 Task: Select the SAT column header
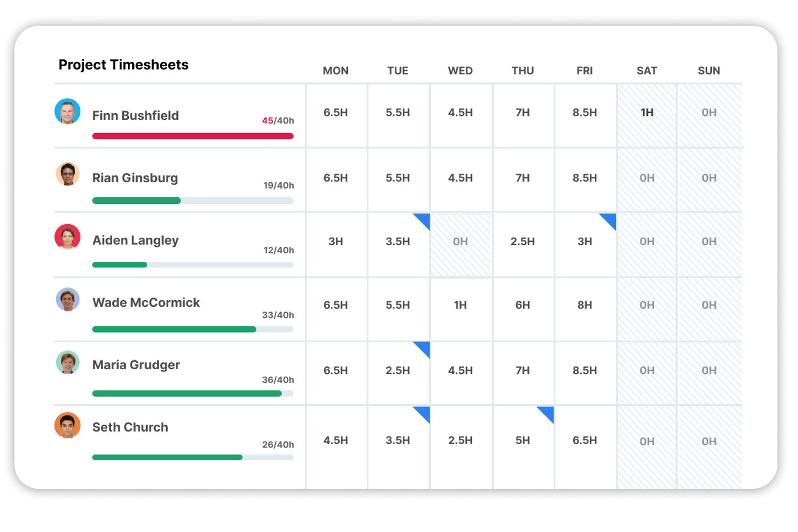(x=646, y=71)
